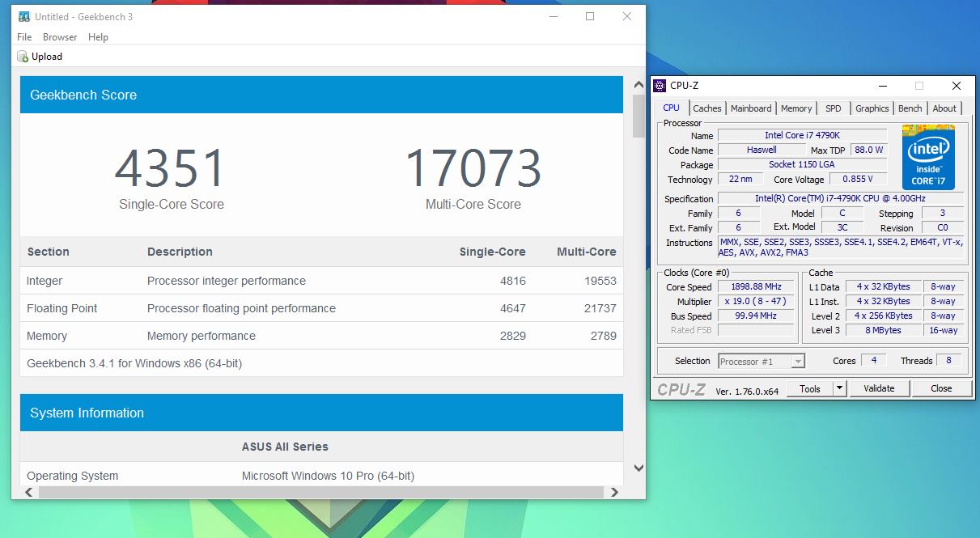Expand the Tools dropdown arrow in CPU-Z
980x538 pixels.
(839, 388)
